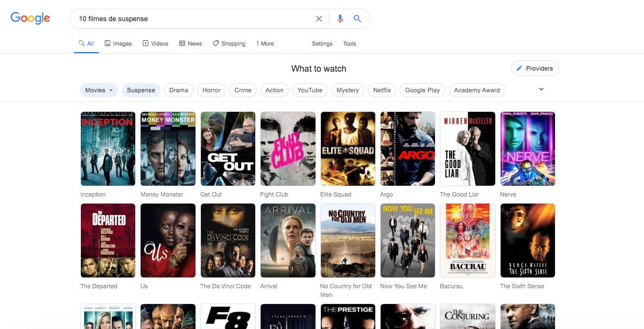Click the 'Get Out' title text

(x=211, y=194)
